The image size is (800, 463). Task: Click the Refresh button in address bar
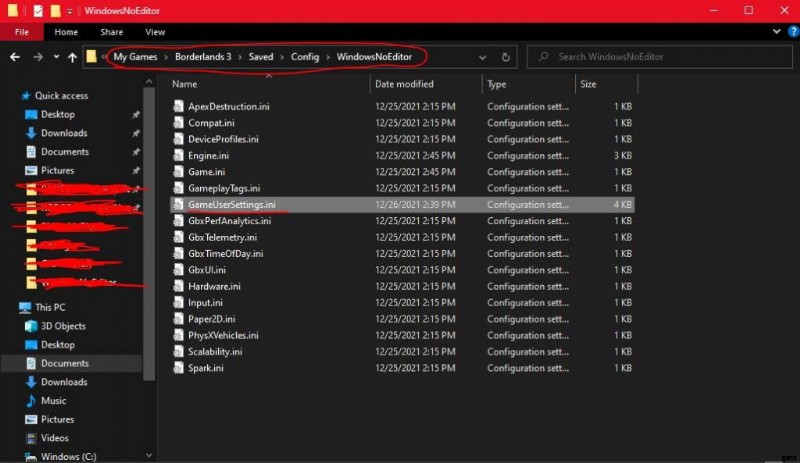506,57
